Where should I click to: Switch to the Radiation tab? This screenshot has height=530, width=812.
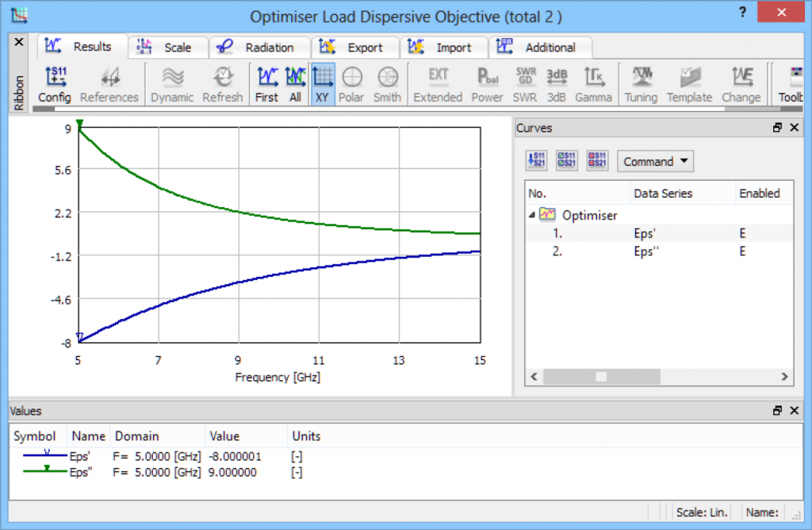pyautogui.click(x=260, y=48)
